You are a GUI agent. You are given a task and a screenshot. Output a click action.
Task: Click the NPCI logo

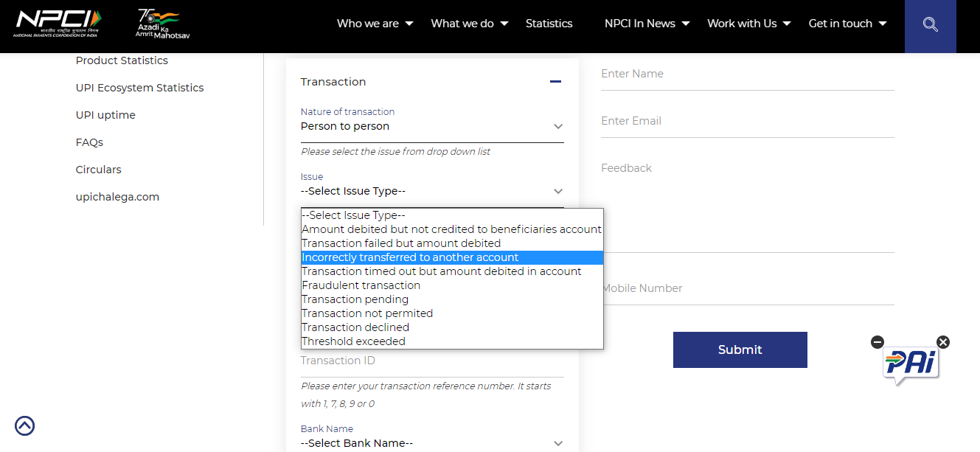pos(59,24)
